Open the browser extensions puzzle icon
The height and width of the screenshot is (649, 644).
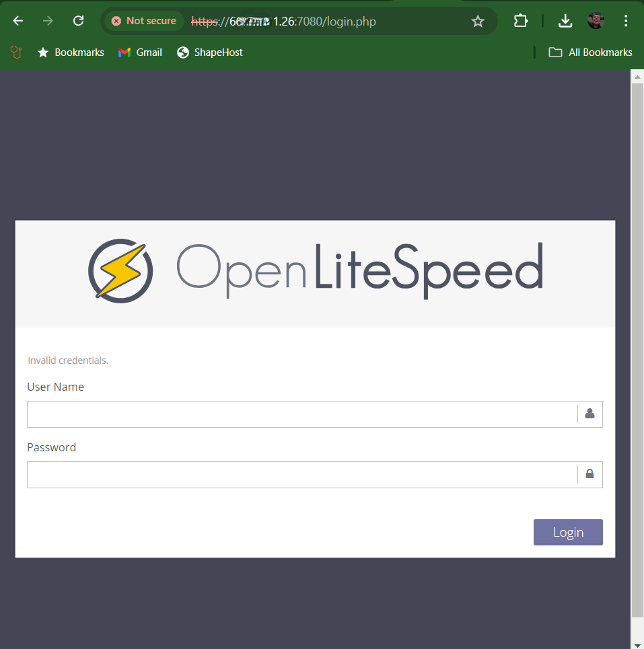pos(520,21)
